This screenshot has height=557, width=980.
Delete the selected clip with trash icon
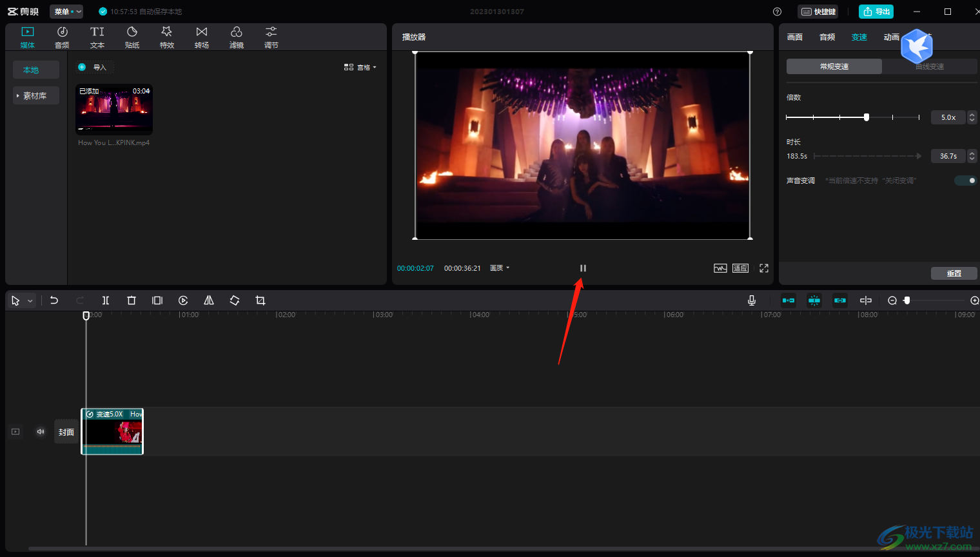point(132,300)
